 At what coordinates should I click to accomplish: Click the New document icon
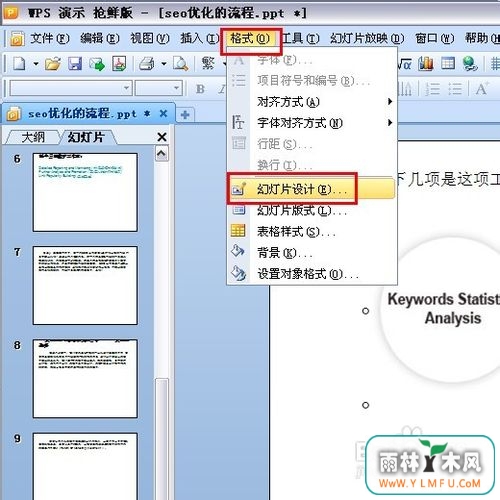point(19,63)
